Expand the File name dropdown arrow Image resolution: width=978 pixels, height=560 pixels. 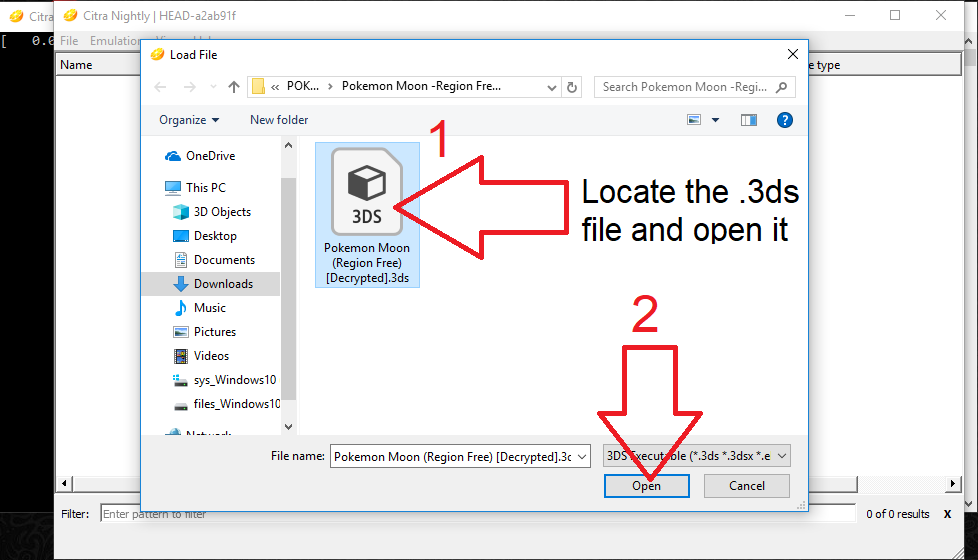582,456
